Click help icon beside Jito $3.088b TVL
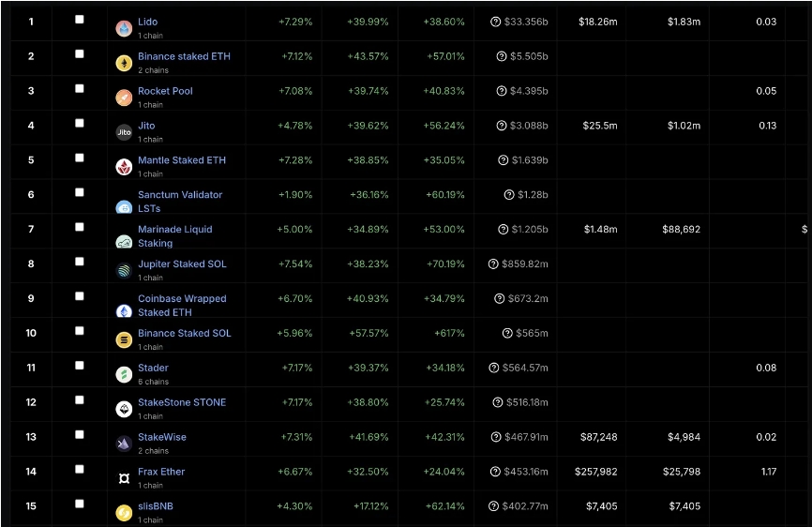The image size is (812, 527). click(502, 126)
